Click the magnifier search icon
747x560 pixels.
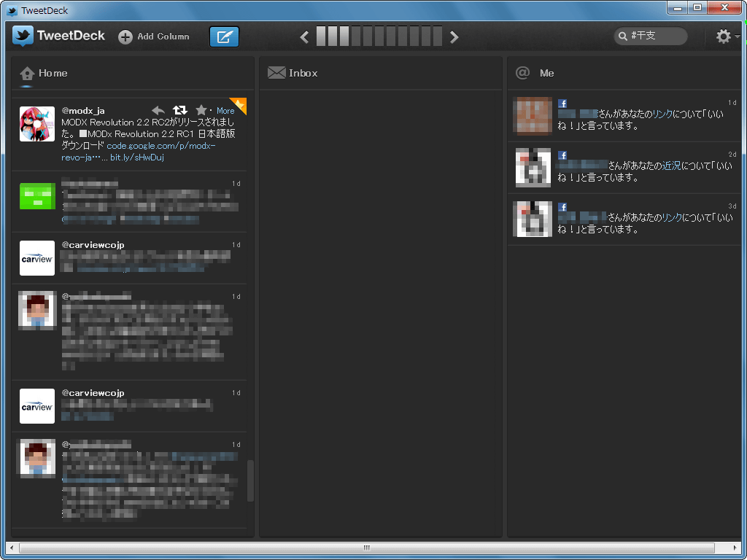pyautogui.click(x=622, y=36)
